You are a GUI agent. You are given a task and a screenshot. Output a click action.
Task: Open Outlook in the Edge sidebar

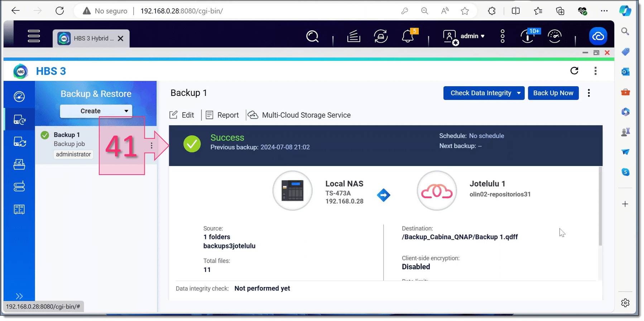(x=625, y=72)
